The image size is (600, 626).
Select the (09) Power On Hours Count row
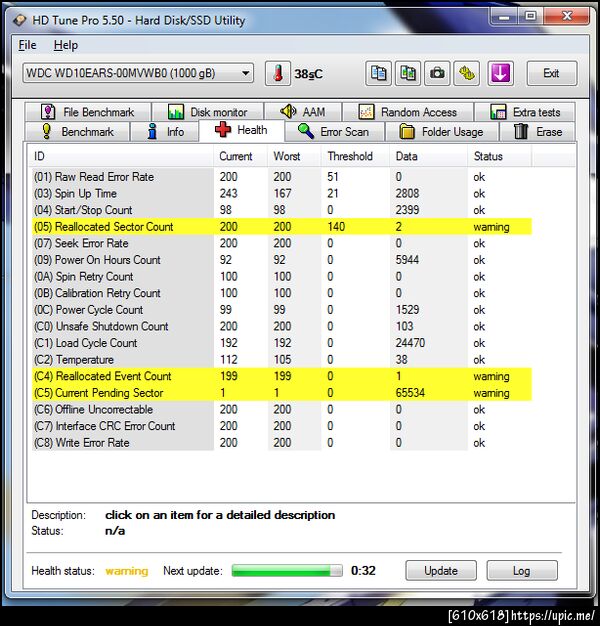(x=282, y=260)
